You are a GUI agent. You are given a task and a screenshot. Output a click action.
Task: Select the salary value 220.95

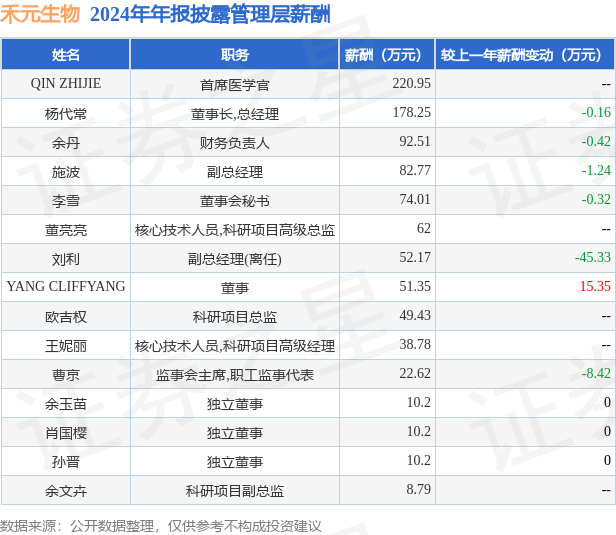411,83
